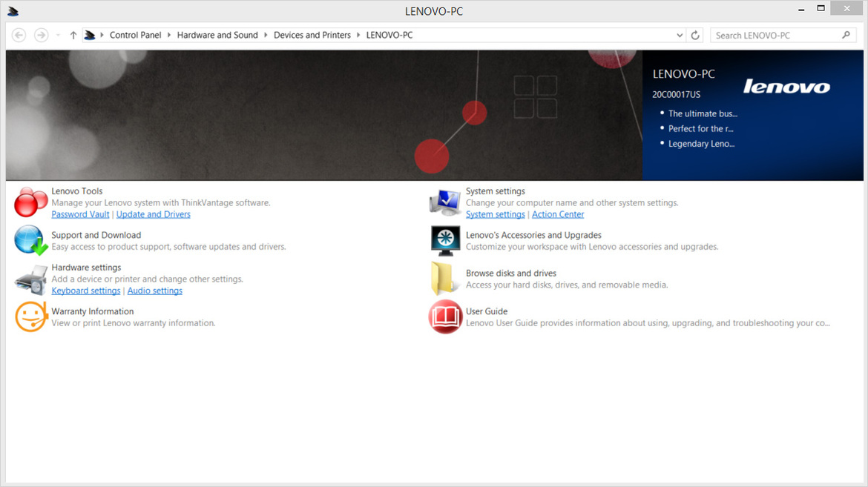Click Lenovo's Accessories and Upgrades heading

click(x=533, y=235)
